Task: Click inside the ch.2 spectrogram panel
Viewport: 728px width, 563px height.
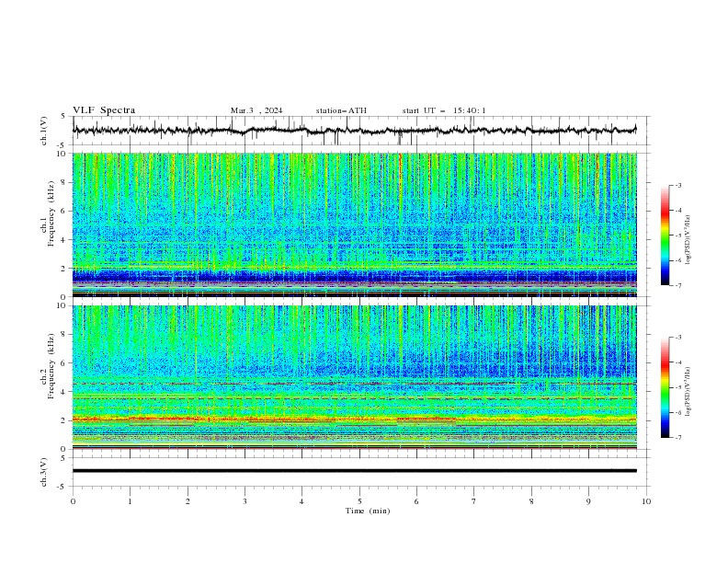Action: point(355,377)
